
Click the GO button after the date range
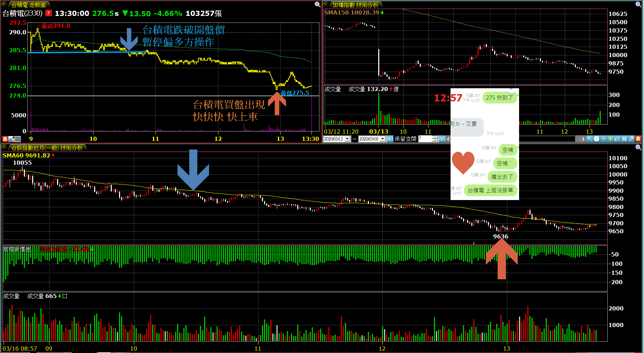pyautogui.click(x=390, y=139)
